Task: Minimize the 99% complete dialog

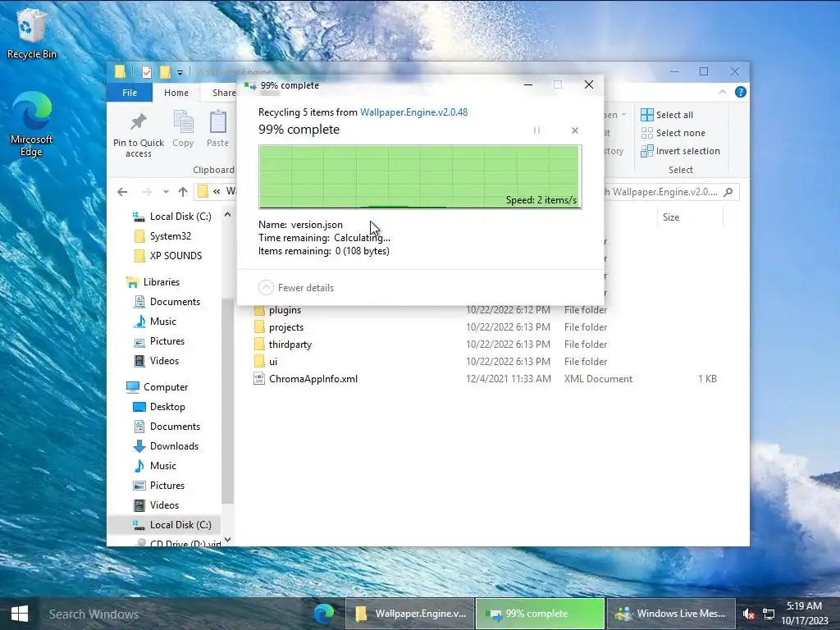Action: [527, 84]
